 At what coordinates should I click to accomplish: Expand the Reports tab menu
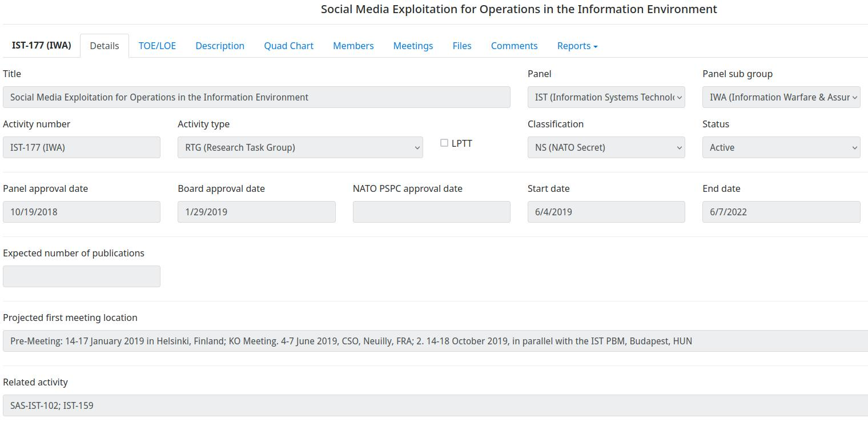pyautogui.click(x=577, y=46)
